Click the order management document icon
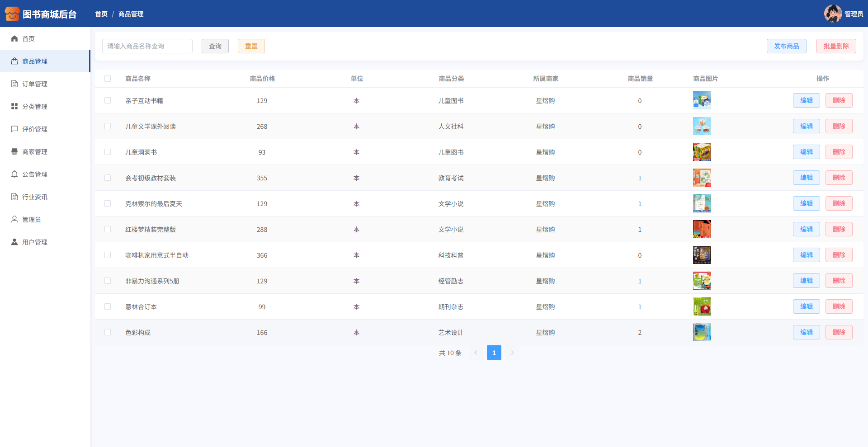This screenshot has width=868, height=447. click(14, 84)
